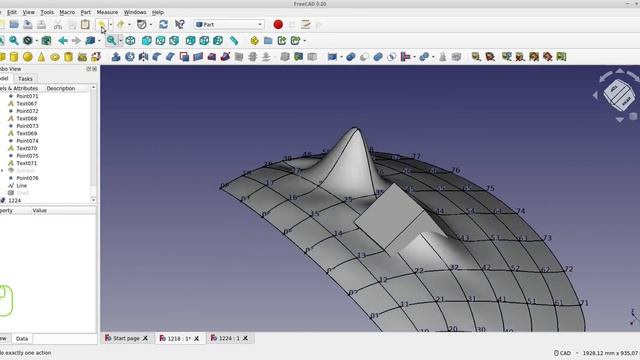Create a cone primitive

(41, 57)
